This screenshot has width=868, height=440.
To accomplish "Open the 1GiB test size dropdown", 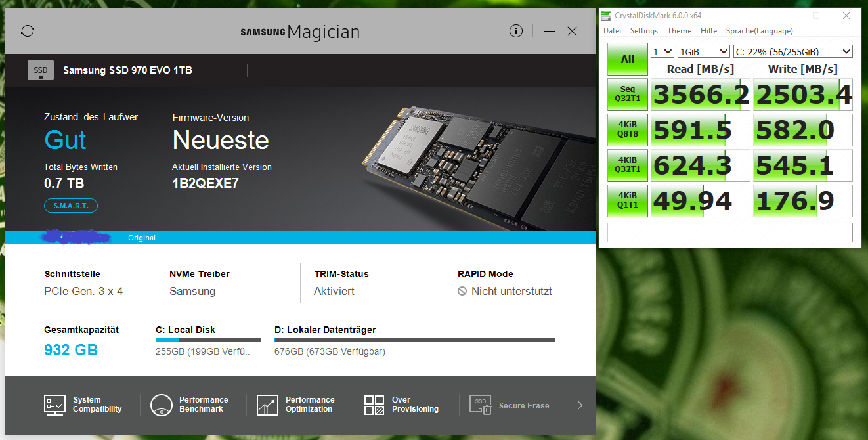I will pyautogui.click(x=704, y=51).
